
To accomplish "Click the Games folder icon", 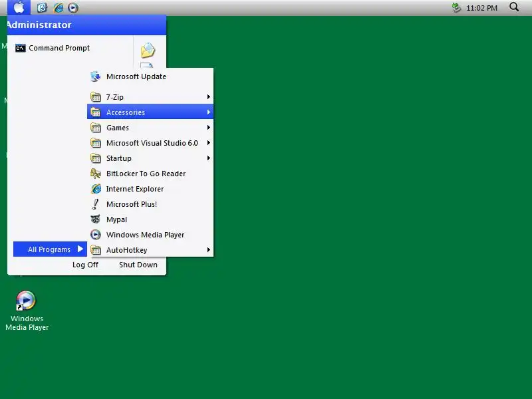I will [96, 128].
